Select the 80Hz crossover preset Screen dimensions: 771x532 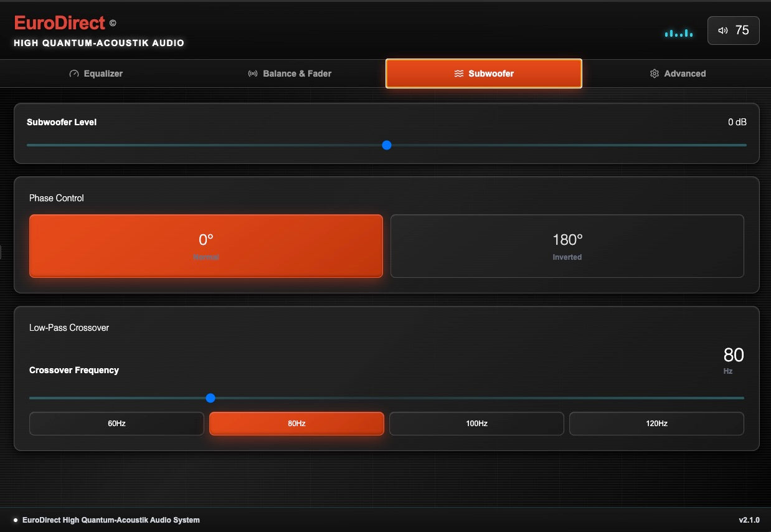[296, 424]
